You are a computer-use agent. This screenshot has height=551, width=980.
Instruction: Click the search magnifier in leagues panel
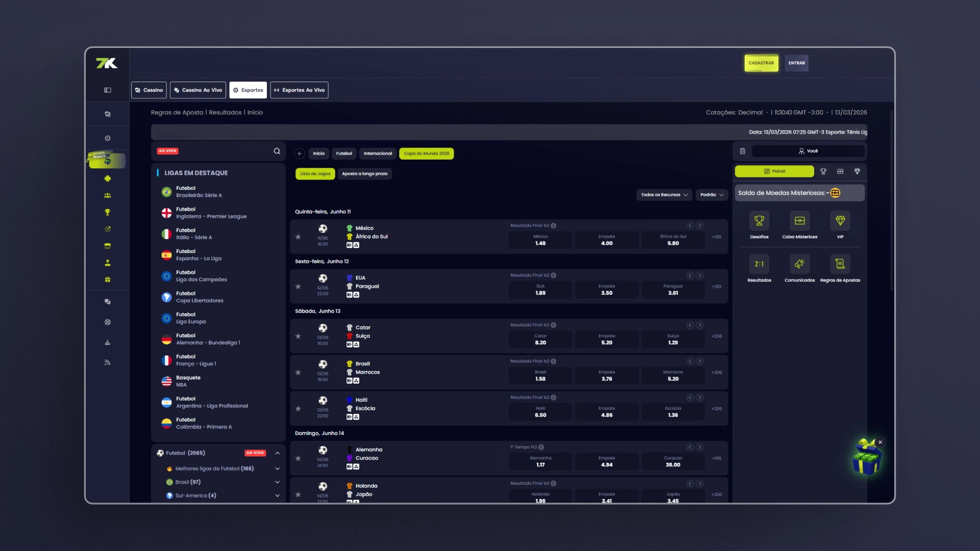click(277, 151)
